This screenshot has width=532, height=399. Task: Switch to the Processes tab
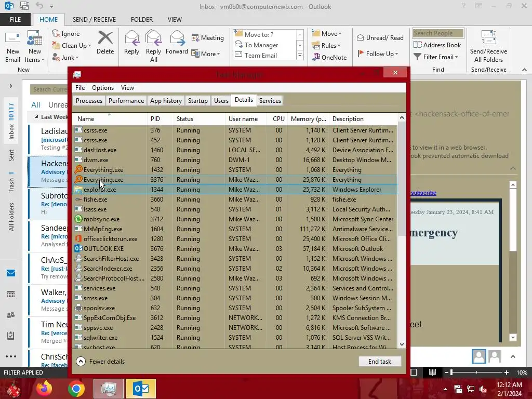(89, 101)
